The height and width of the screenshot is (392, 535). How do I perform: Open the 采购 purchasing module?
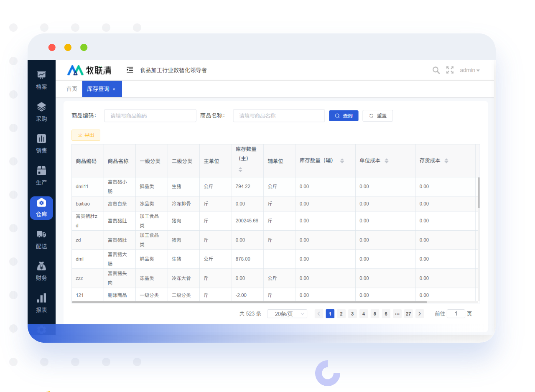point(41,112)
